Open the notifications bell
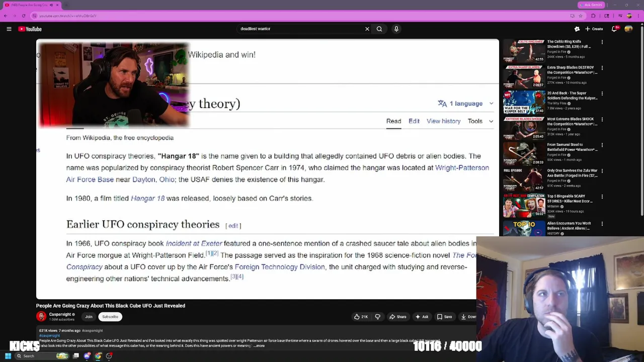Image resolution: width=644 pixels, height=362 pixels. pos(614,29)
